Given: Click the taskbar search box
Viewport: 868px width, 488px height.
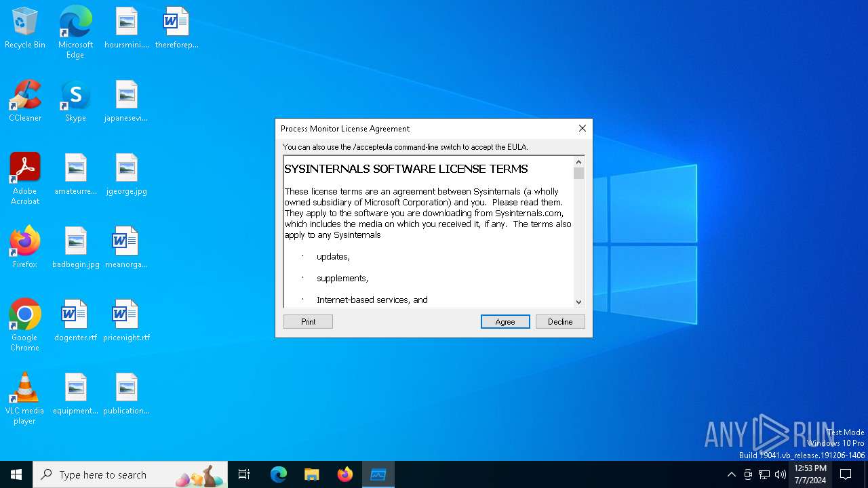Looking at the screenshot, I should 130,474.
